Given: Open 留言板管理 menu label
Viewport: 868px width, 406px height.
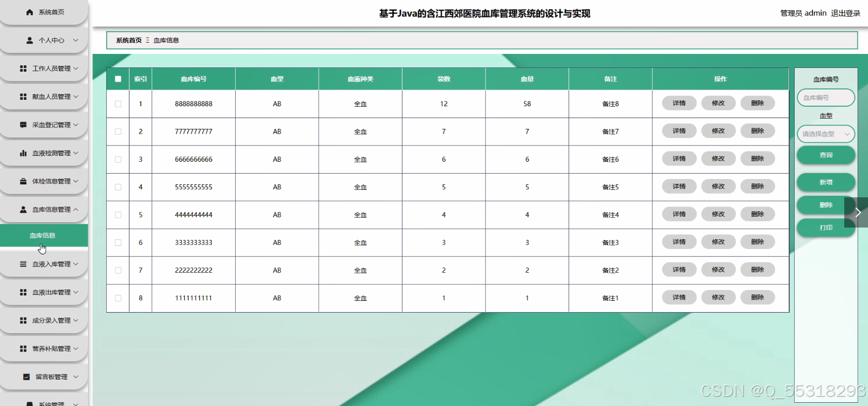Looking at the screenshot, I should (51, 377).
